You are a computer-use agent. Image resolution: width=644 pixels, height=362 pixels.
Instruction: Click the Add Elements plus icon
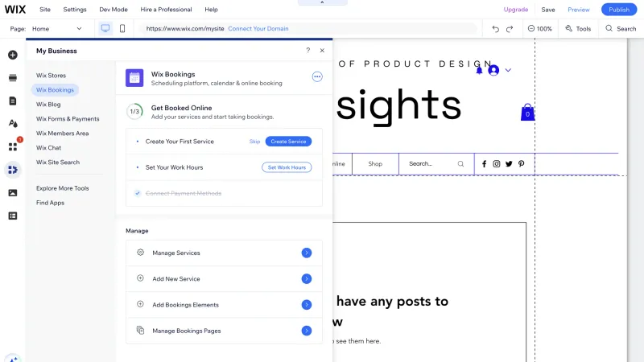tap(13, 55)
